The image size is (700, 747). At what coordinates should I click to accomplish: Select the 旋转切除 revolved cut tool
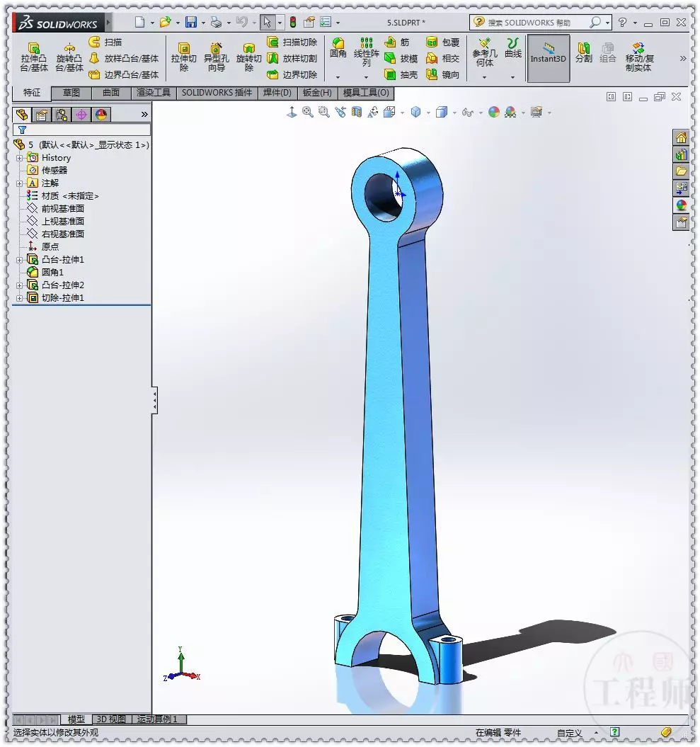tap(248, 57)
